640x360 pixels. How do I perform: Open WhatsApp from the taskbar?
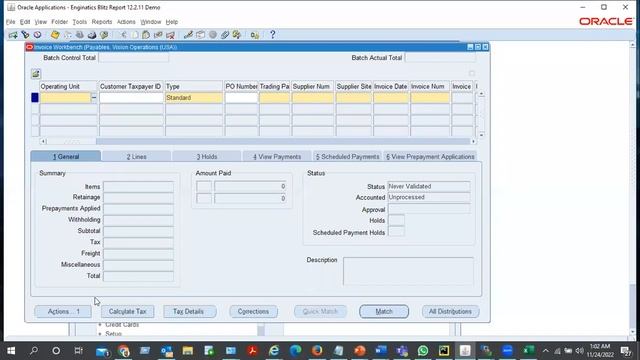[x=423, y=350]
